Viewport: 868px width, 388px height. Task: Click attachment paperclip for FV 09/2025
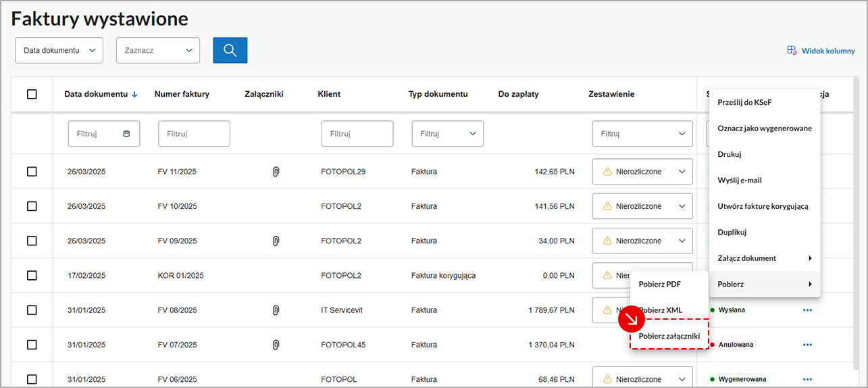pos(276,241)
